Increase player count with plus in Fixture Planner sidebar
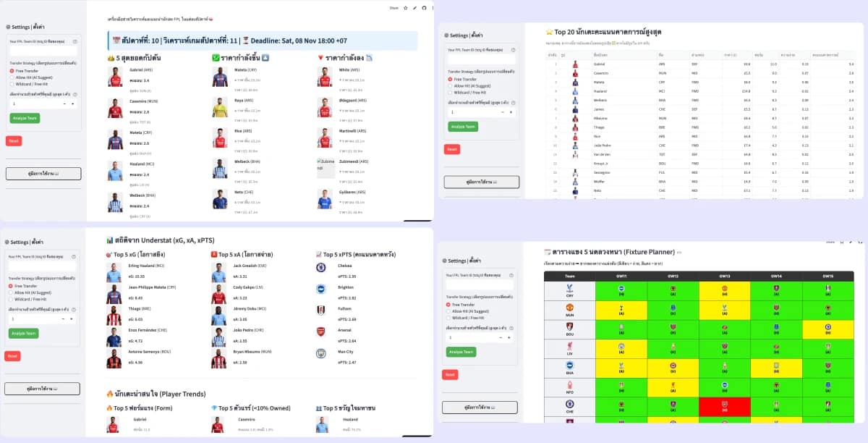This screenshot has width=868, height=443. tap(509, 337)
